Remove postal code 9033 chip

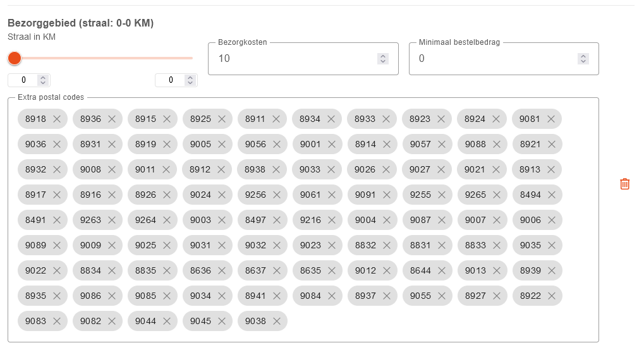[x=331, y=170]
